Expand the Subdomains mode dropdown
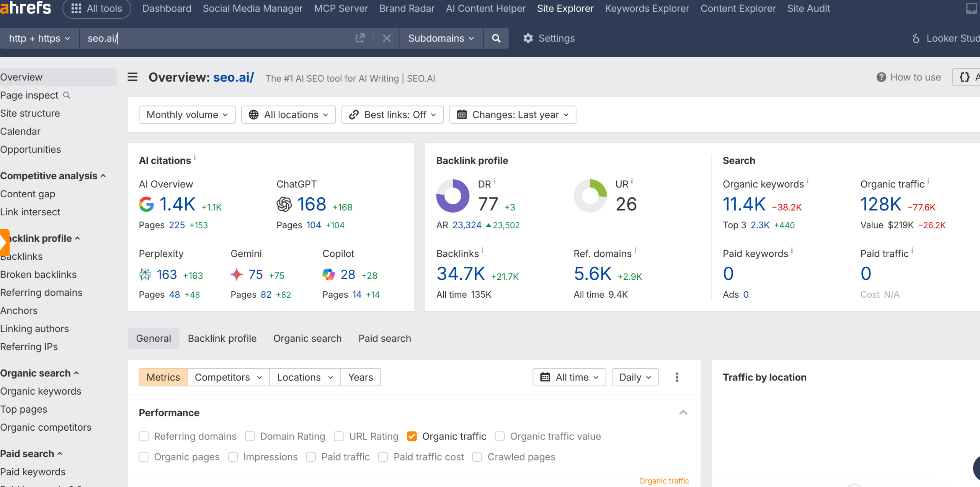980x487 pixels. pyautogui.click(x=441, y=38)
